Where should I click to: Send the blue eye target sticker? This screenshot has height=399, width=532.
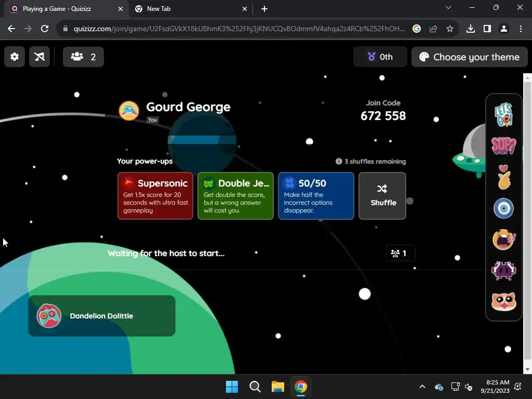[503, 208]
